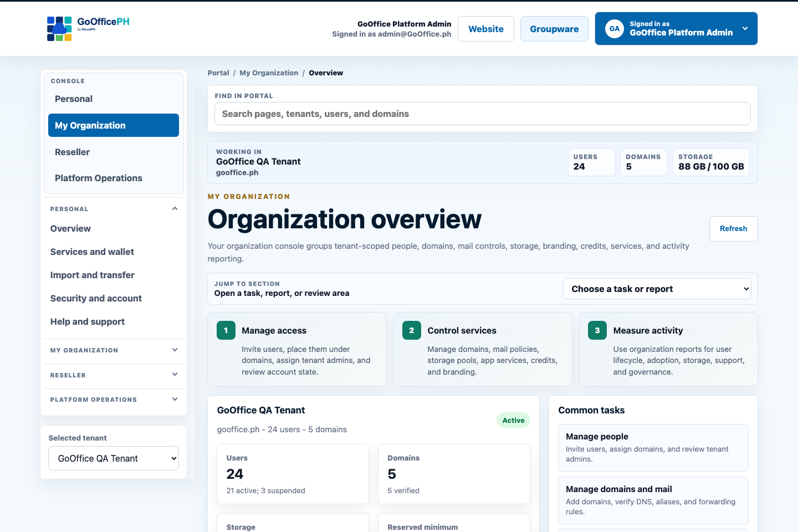Focus the Find in portal search field
This screenshot has width=798, height=532.
click(482, 114)
